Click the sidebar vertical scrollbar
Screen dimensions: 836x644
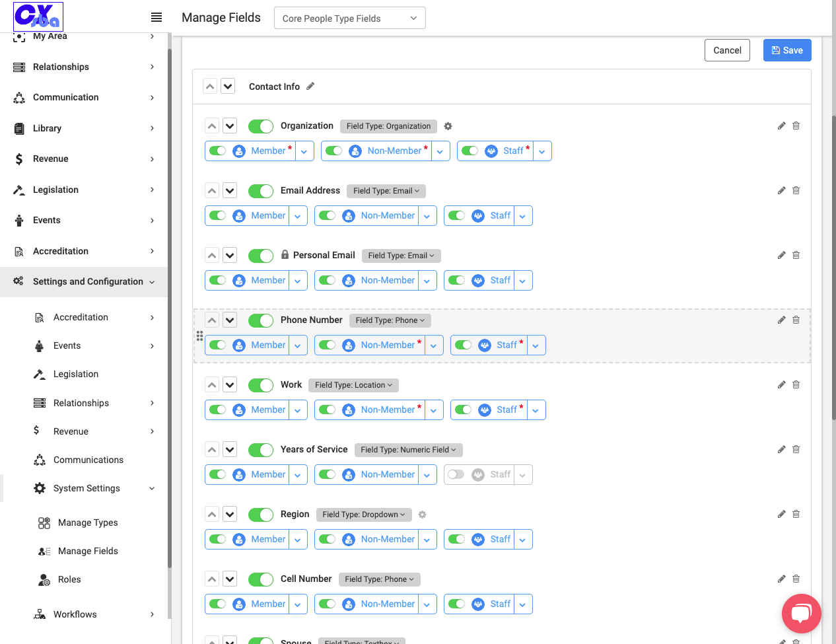tap(169, 307)
